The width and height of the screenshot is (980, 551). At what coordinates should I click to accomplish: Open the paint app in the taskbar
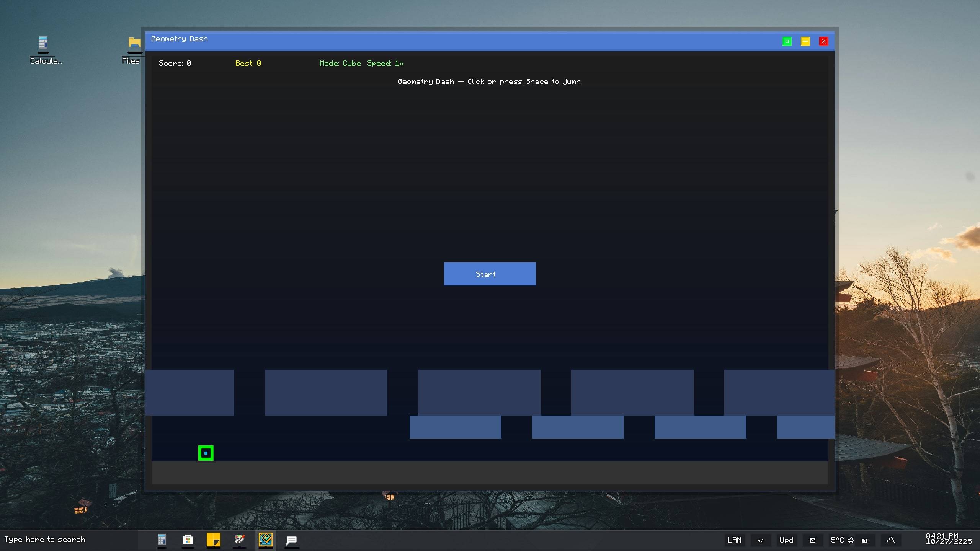pos(239,540)
